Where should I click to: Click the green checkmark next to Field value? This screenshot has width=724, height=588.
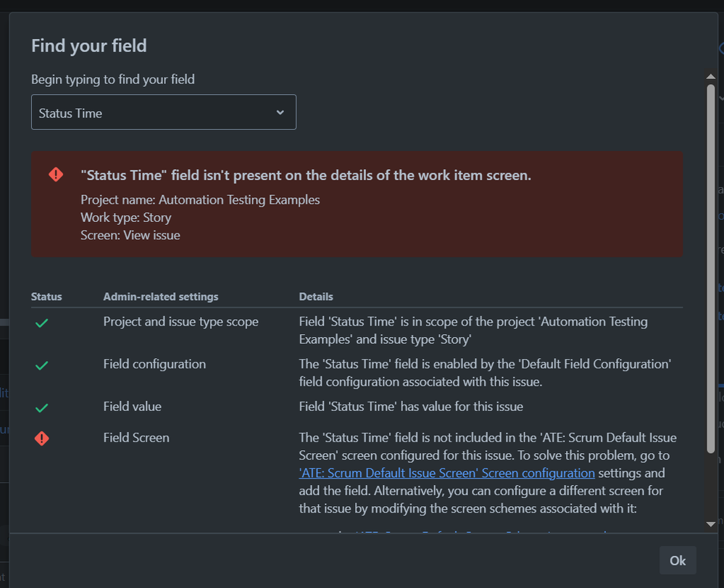coord(42,408)
